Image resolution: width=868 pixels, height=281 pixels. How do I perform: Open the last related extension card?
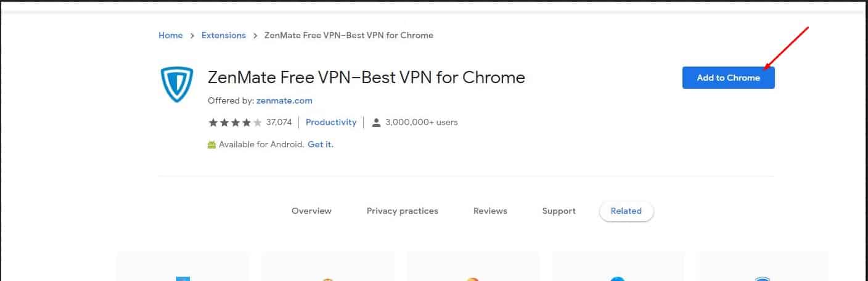click(762, 267)
